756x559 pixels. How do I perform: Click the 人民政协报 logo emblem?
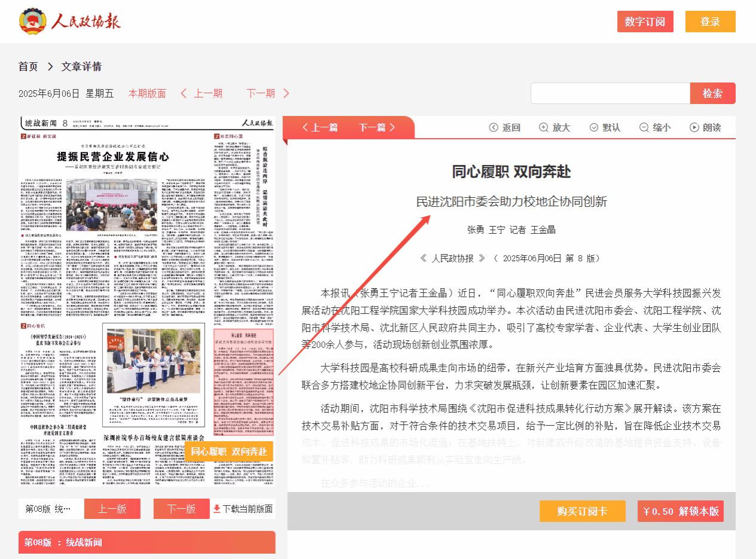(32, 22)
